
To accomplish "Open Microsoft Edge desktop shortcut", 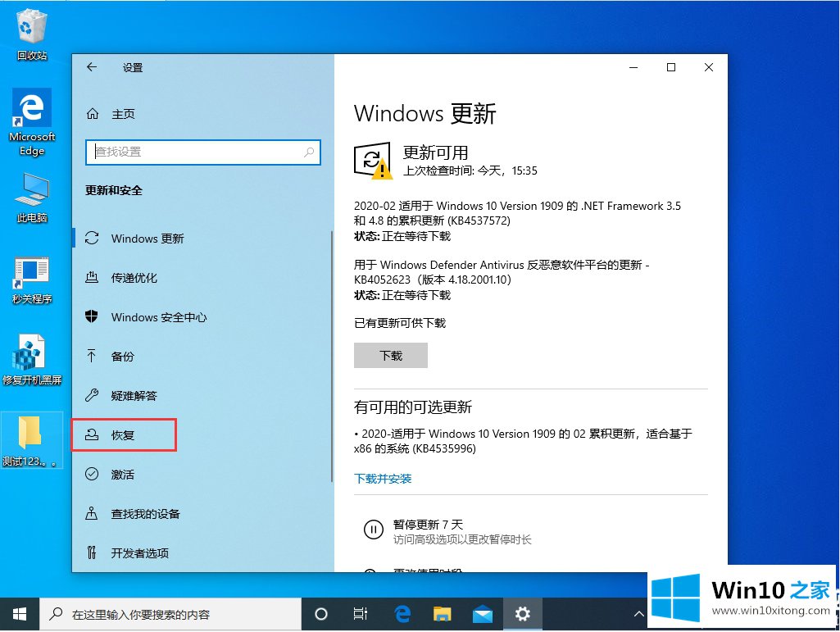I will point(32,122).
